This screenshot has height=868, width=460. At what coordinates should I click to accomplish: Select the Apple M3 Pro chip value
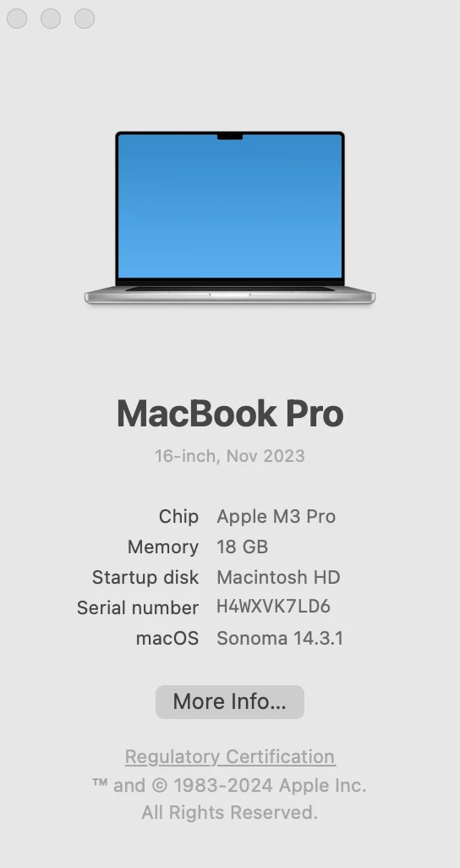tap(277, 516)
